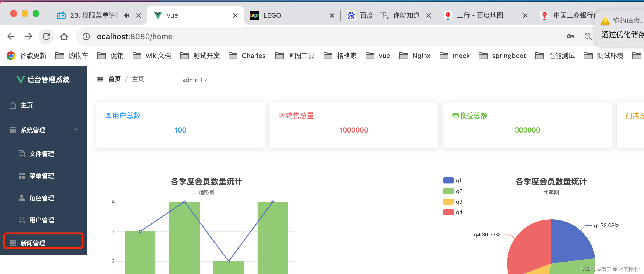
Task: Click the Vue logo beside 后台管理系统
Action: (x=21, y=80)
